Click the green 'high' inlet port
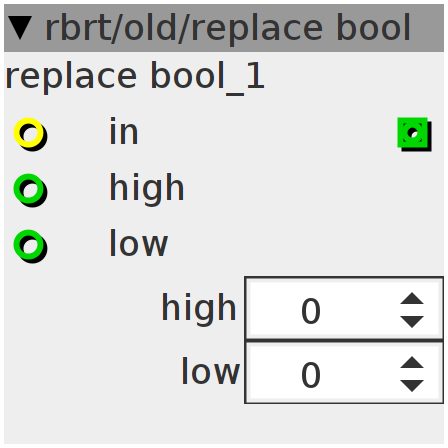Screen dimensions: 448x448 (30, 190)
